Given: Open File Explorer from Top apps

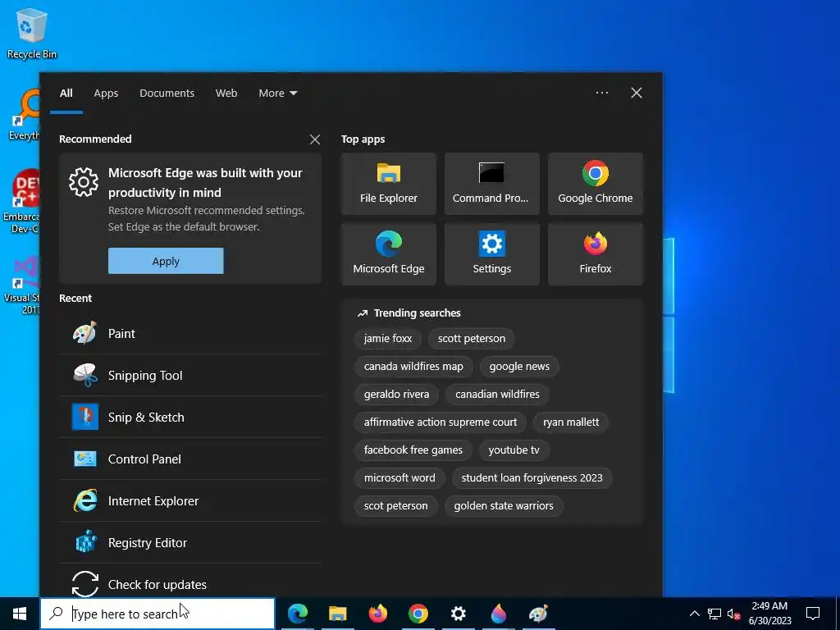Looking at the screenshot, I should point(388,184).
